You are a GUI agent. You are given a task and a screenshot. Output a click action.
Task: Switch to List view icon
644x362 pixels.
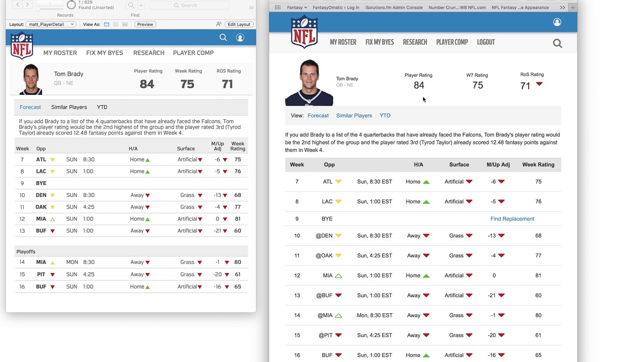tap(116, 24)
